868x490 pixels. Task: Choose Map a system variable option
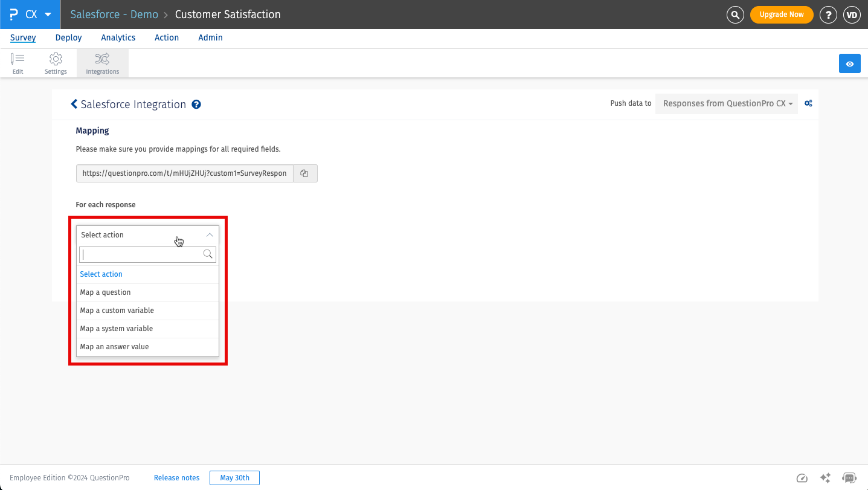click(x=147, y=329)
